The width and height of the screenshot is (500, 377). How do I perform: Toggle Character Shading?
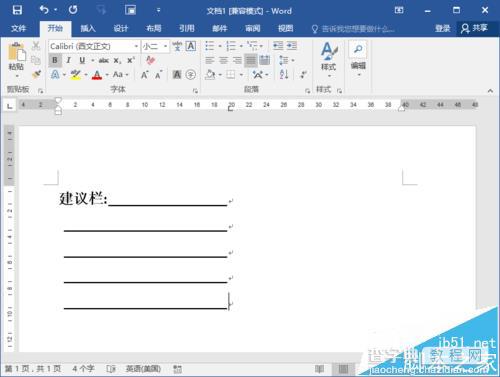pos(177,74)
